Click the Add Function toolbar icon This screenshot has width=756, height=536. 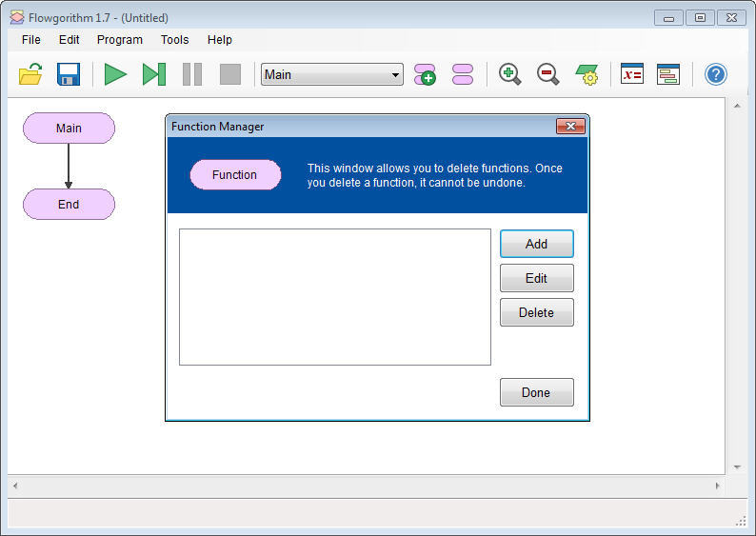[425, 74]
